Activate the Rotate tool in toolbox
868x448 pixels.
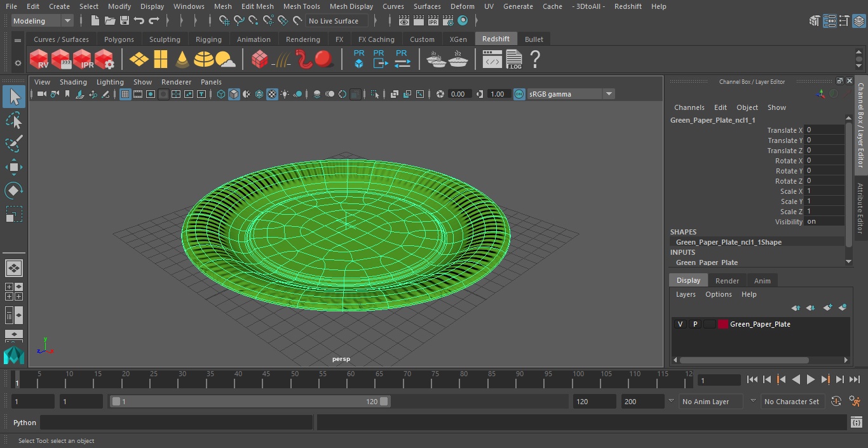pyautogui.click(x=14, y=191)
